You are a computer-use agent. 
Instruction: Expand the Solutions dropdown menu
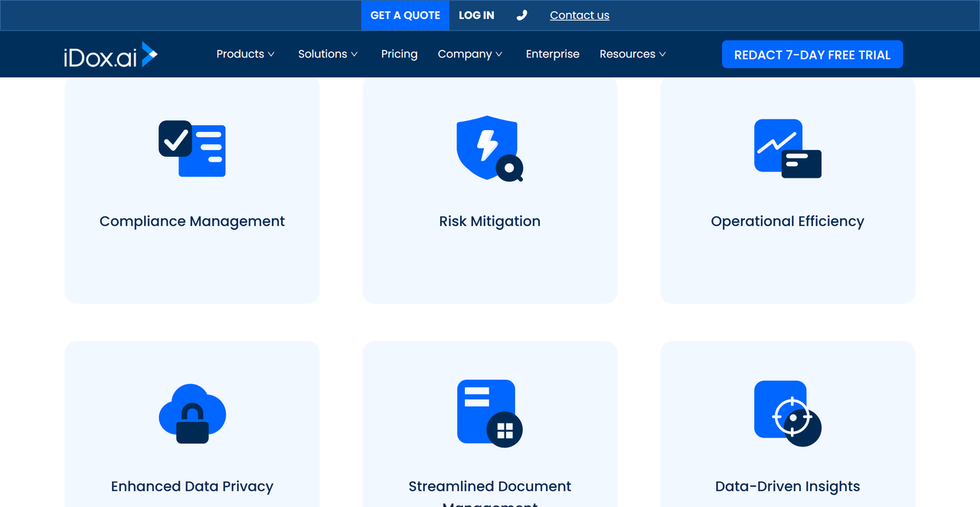[x=328, y=54]
